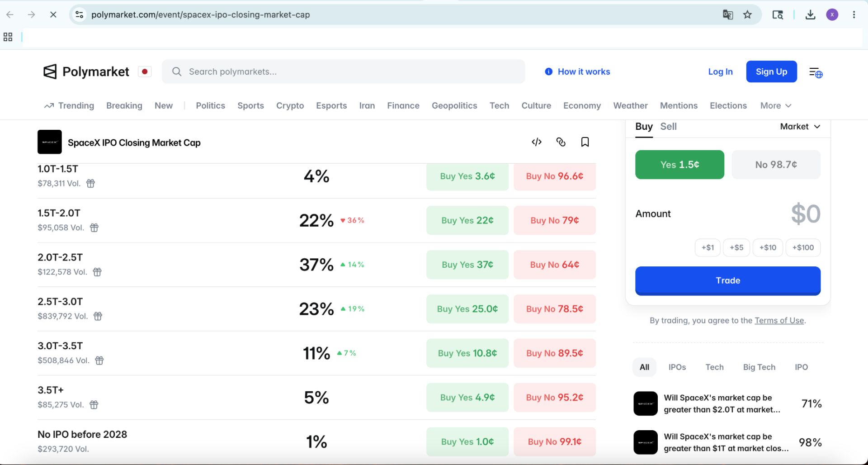Add +$10 to the amount
Screen dimensions: 868x465
pos(768,247)
